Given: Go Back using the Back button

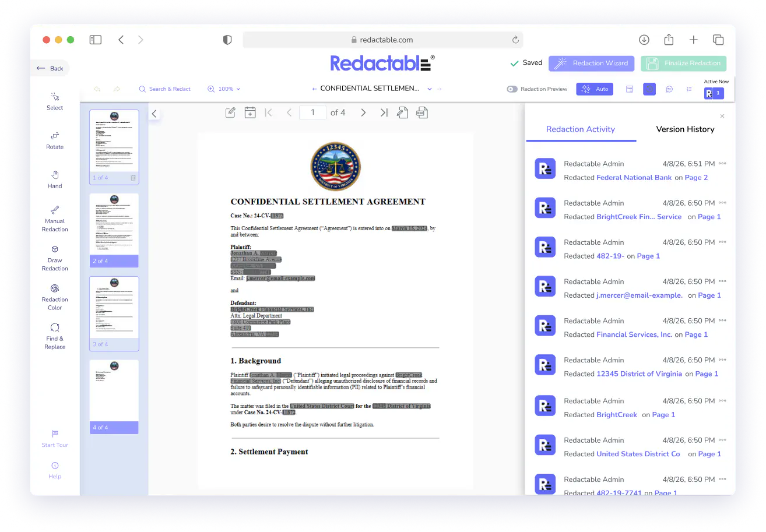Looking at the screenshot, I should (x=50, y=68).
